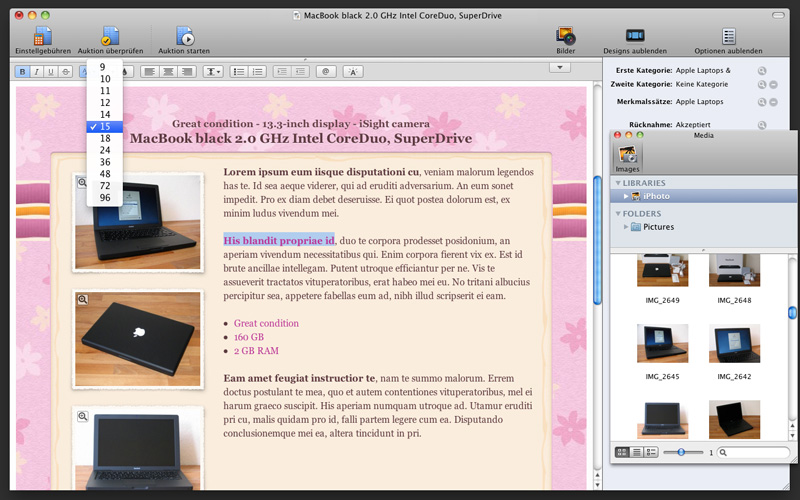Select thumbnail IMG_2649

(x=662, y=271)
